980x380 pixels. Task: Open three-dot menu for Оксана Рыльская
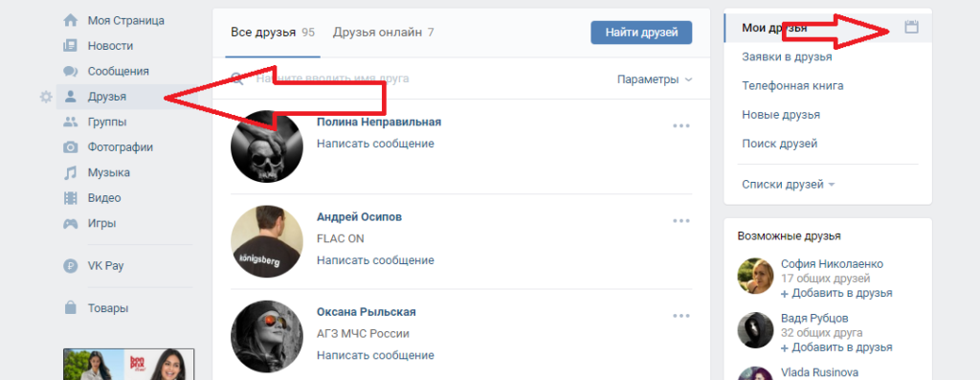point(681,316)
